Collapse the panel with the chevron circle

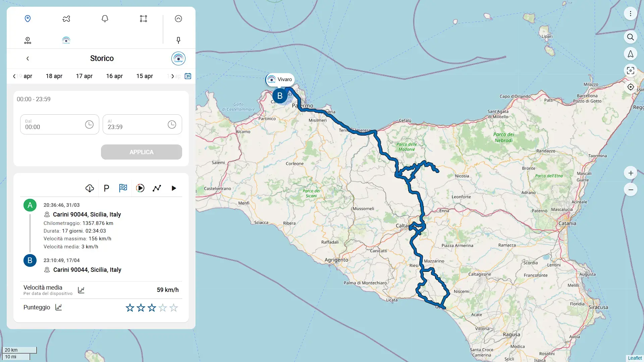pyautogui.click(x=178, y=19)
